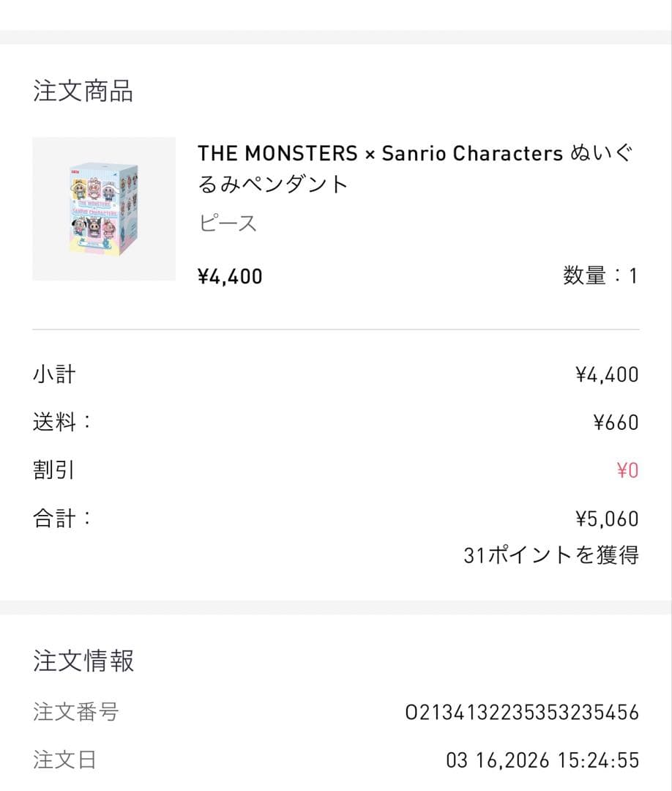The width and height of the screenshot is (672, 791).
Task: Click the 数量:1 quantity text
Action: [x=600, y=275]
